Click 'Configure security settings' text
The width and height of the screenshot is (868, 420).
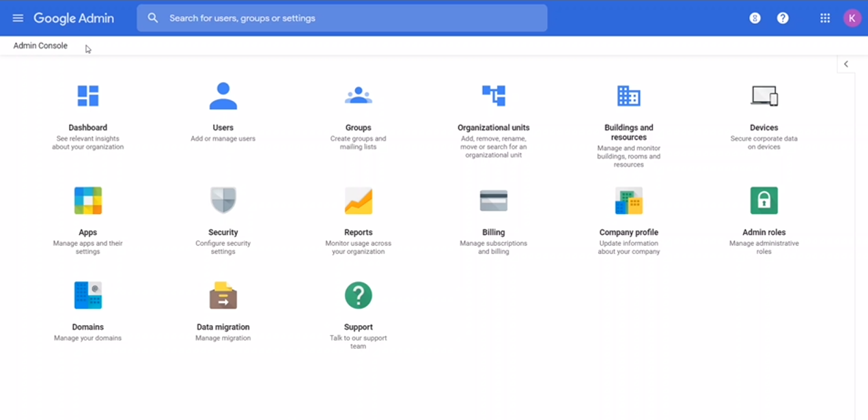click(223, 247)
